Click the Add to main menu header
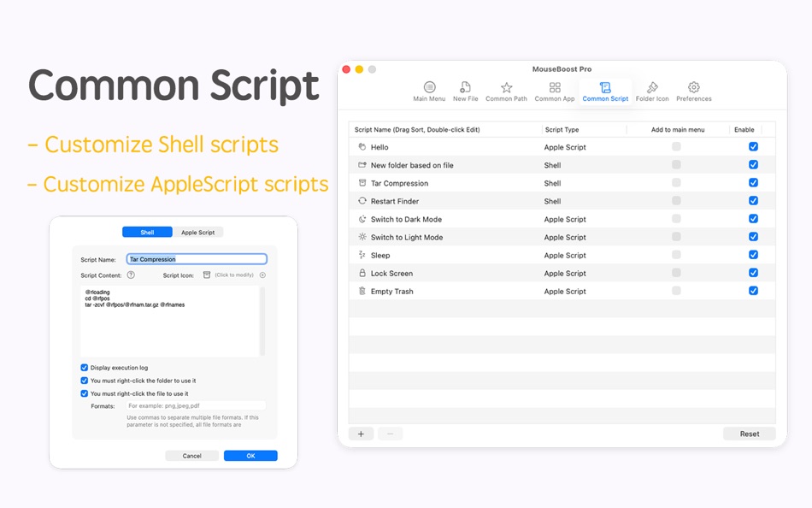Image resolution: width=812 pixels, height=508 pixels. tap(677, 130)
